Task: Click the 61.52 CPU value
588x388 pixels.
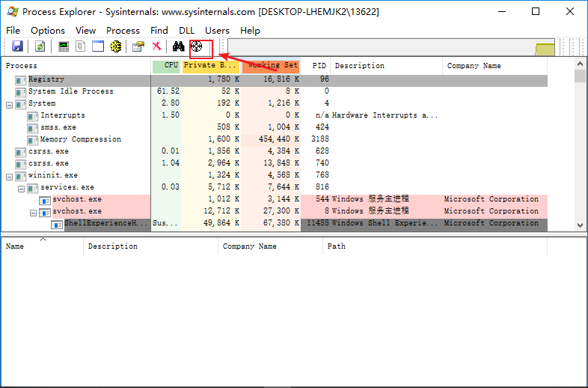Action: coord(168,91)
